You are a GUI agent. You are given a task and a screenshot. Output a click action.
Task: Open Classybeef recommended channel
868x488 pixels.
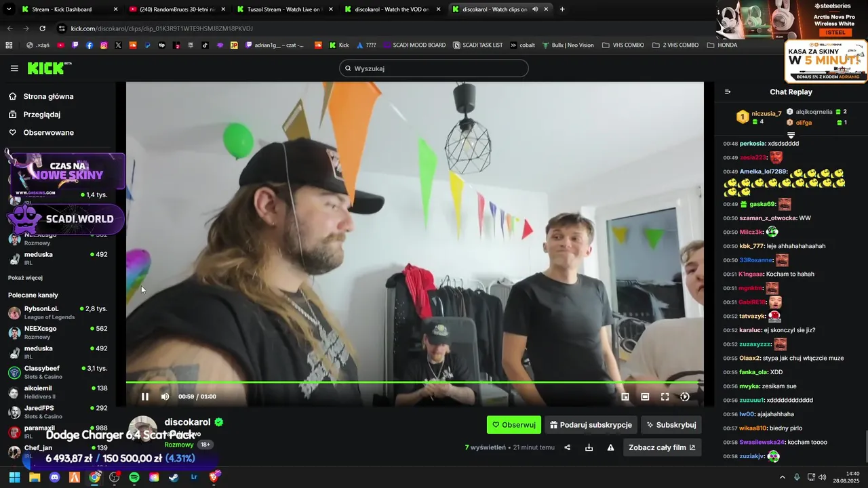click(58, 372)
